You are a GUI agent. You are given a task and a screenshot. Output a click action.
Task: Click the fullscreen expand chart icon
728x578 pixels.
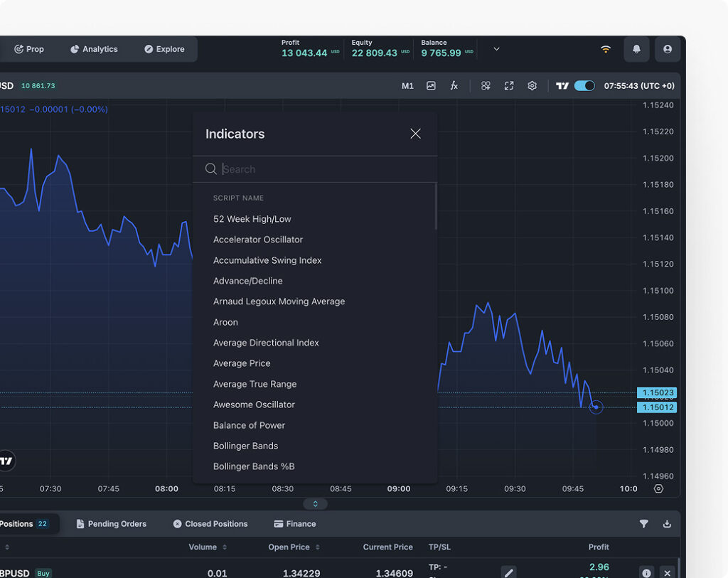click(509, 85)
